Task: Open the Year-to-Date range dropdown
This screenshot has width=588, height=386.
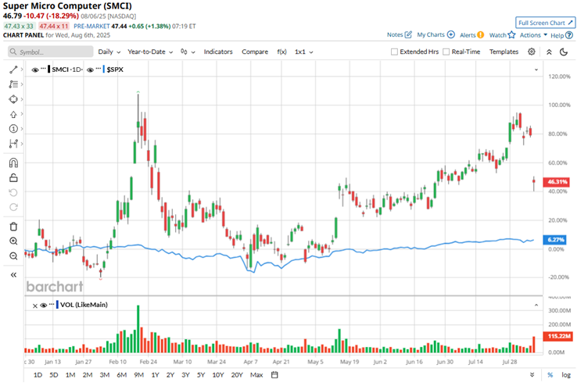Action: tap(150, 52)
